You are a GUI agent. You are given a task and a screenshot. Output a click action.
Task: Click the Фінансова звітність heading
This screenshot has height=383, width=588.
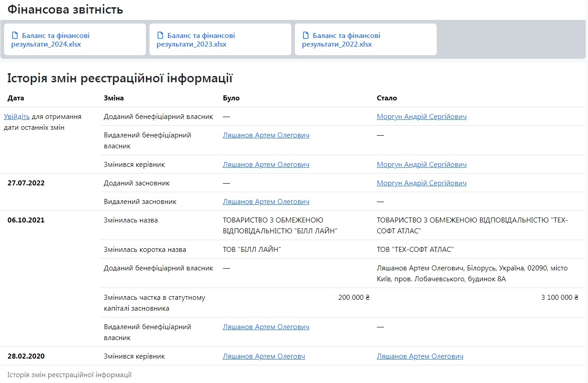pos(65,9)
